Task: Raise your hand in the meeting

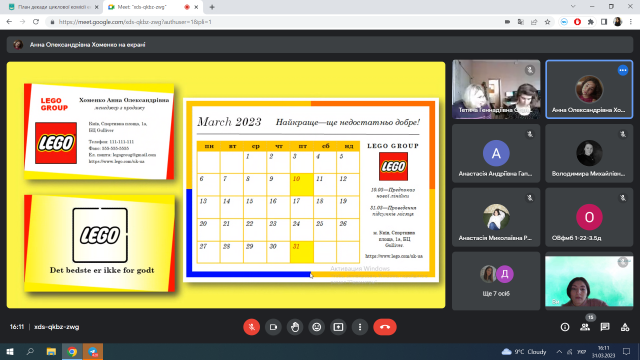Action: point(295,327)
